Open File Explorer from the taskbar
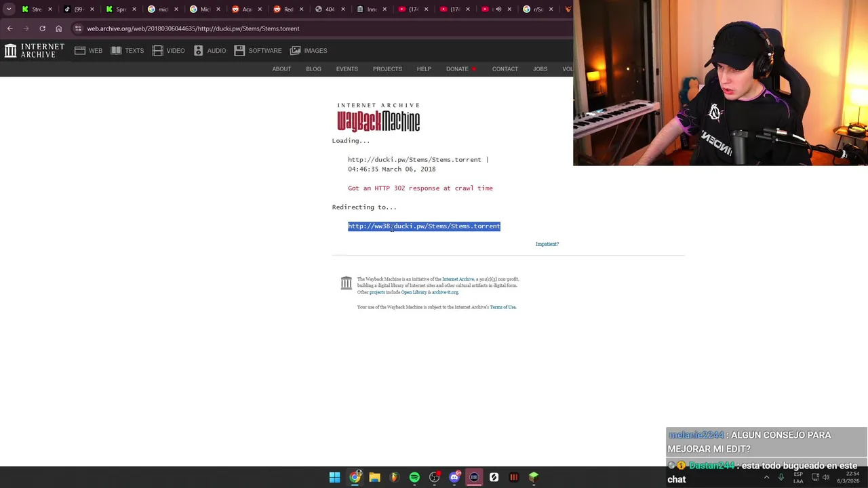868x488 pixels. coord(374,477)
